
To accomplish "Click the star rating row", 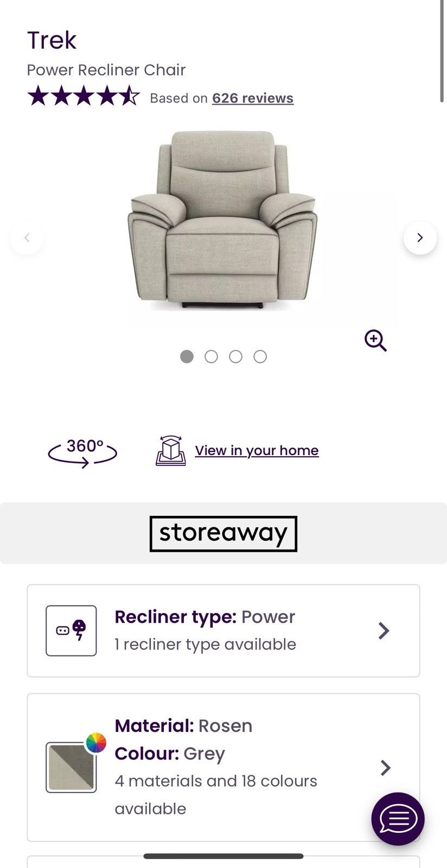I will point(84,97).
